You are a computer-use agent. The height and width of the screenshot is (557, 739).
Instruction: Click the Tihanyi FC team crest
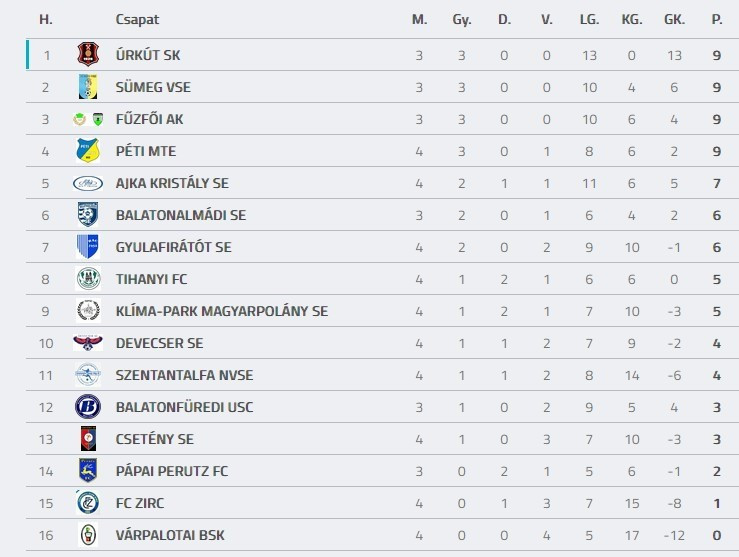click(88, 279)
